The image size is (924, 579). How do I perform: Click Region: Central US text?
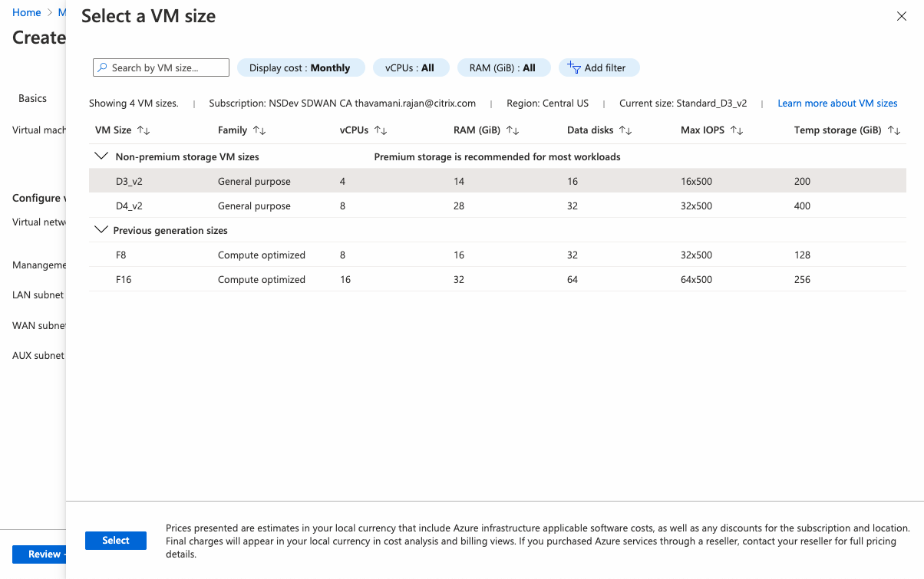pos(548,103)
